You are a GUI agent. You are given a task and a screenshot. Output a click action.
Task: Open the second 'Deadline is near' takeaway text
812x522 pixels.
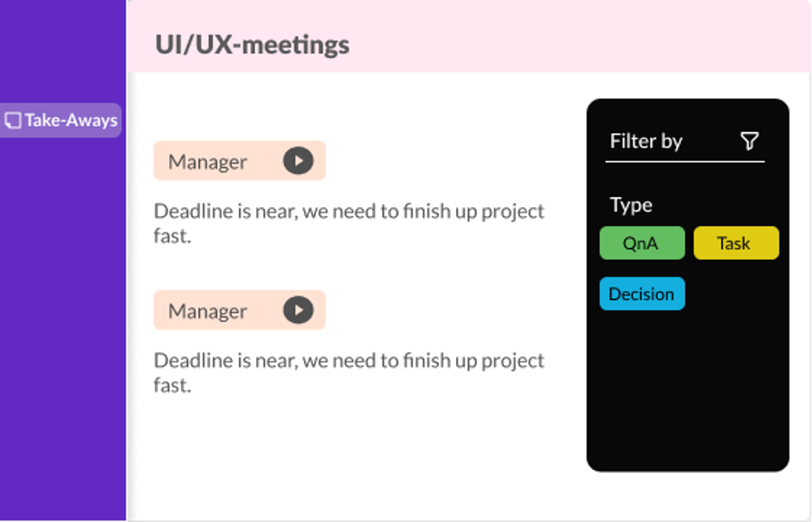349,361
